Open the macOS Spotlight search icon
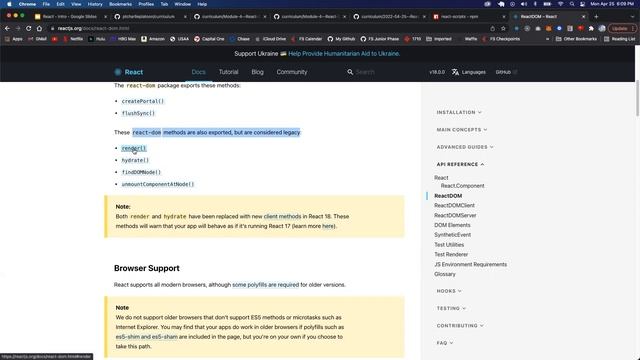The image size is (640, 360). click(572, 4)
